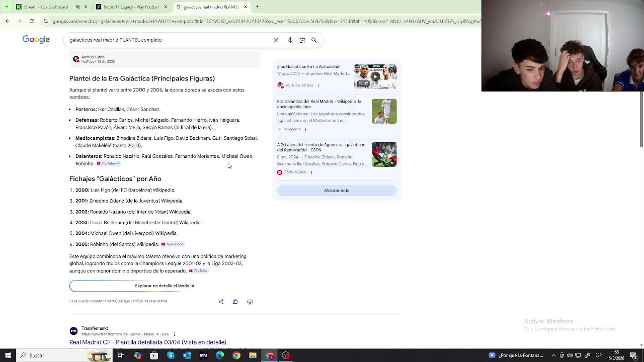Open the YouTube +1 source chip after Robinho
Viewport: 644px width, 362px height.
coord(173,244)
